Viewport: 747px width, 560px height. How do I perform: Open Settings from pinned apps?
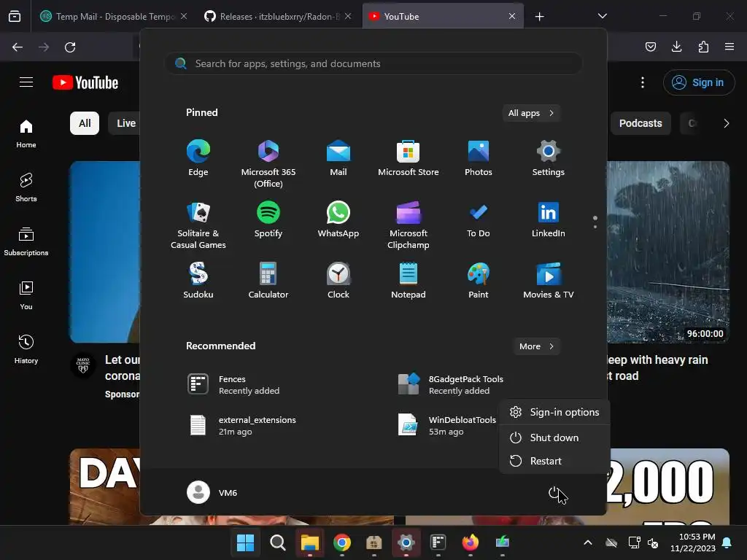549,157
